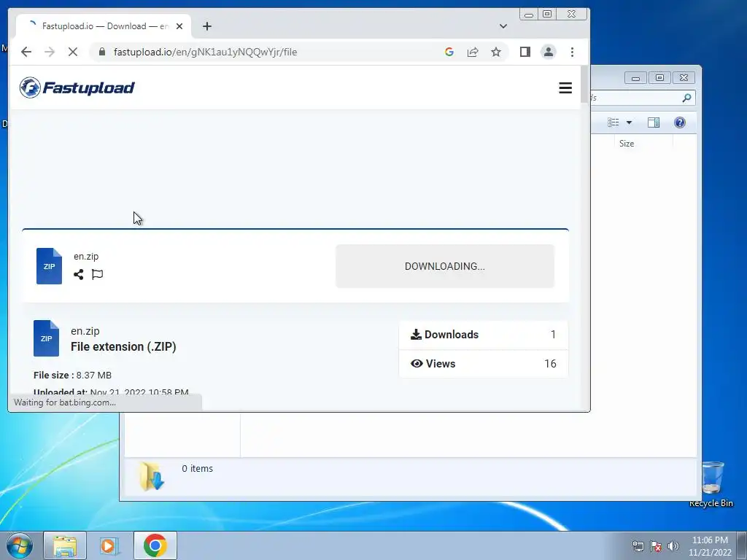This screenshot has width=747, height=560.
Task: Share this page using the share icon
Action: click(473, 52)
